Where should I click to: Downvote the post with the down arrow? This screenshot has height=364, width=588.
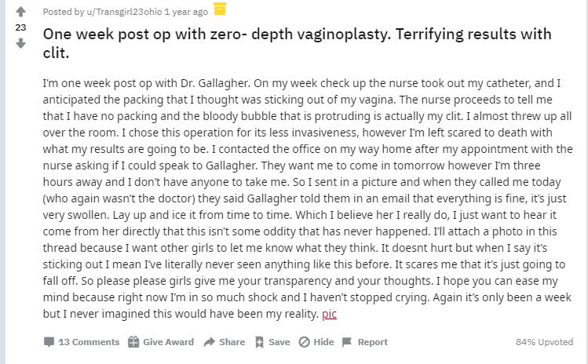pos(20,43)
